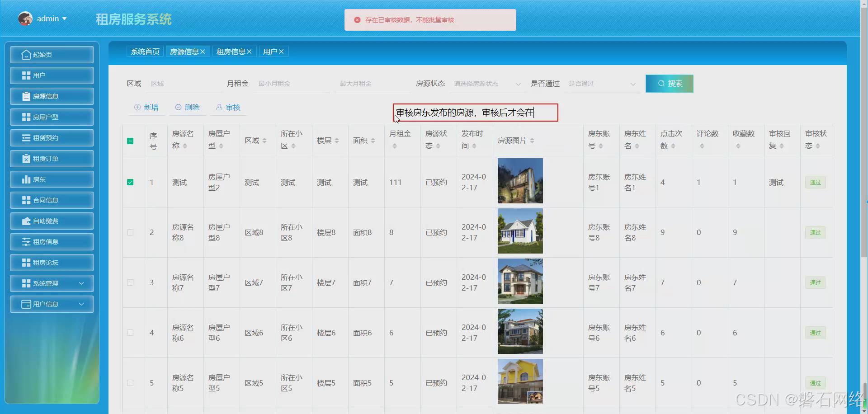Viewport: 868px width, 414px height.
Task: Switch to the 租房信息 tab
Action: [231, 52]
